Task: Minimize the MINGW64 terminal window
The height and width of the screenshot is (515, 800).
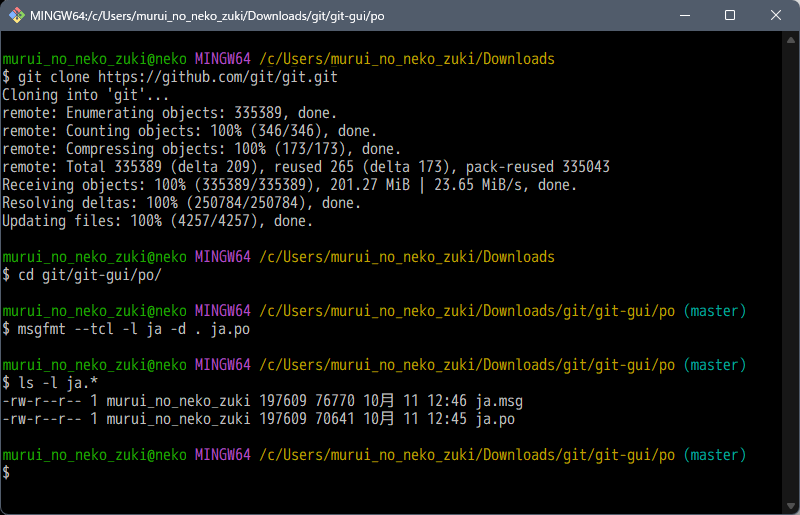Action: [x=685, y=15]
